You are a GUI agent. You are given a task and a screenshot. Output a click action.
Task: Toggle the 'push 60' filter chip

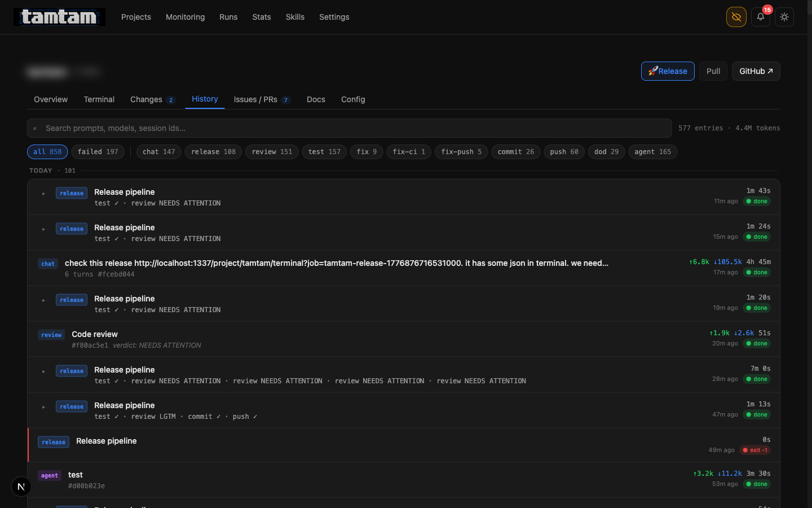point(564,152)
